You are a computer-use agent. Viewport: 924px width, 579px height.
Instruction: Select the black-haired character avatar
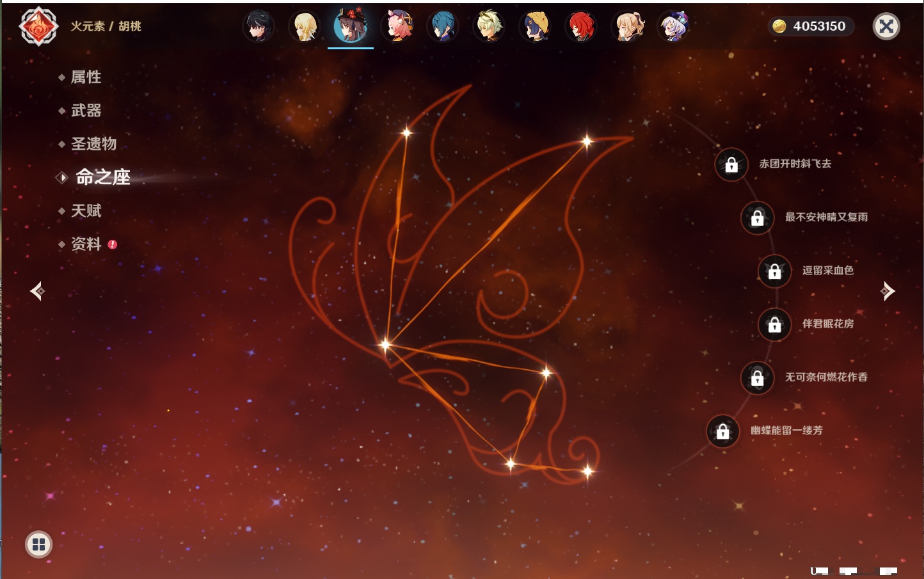point(259,26)
